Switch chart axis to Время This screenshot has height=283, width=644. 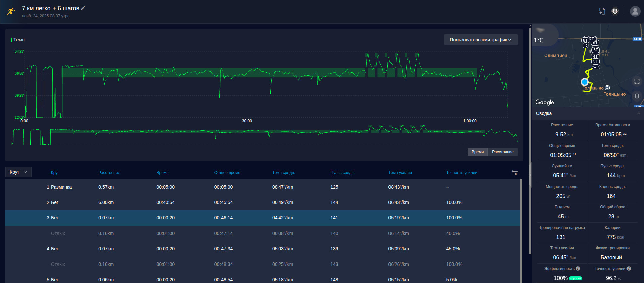[477, 152]
